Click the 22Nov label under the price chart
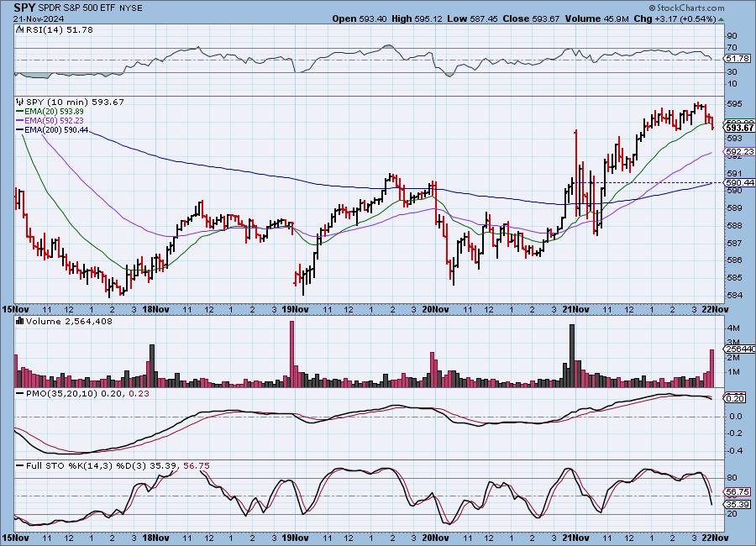 716,309
